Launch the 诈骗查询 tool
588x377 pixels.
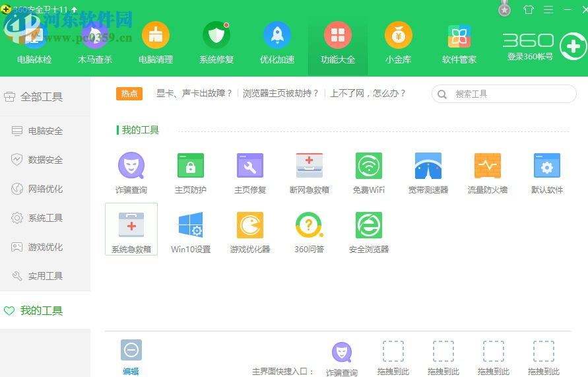(x=131, y=173)
